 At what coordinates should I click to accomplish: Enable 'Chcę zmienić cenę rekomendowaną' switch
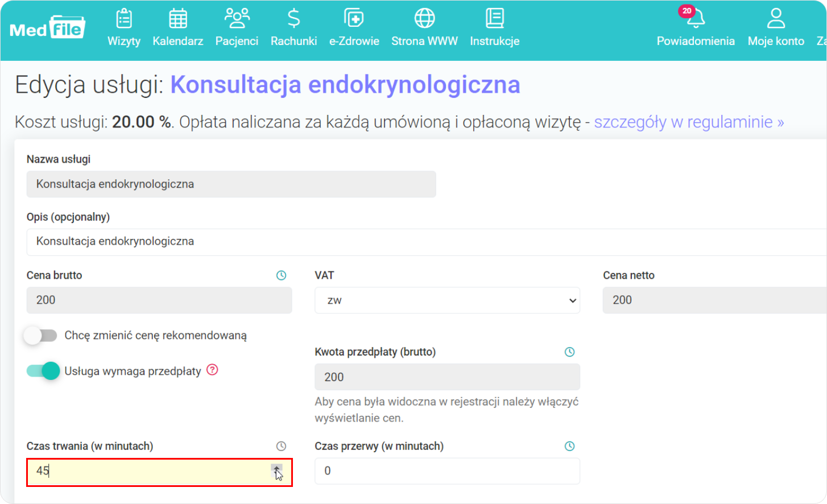tap(41, 336)
